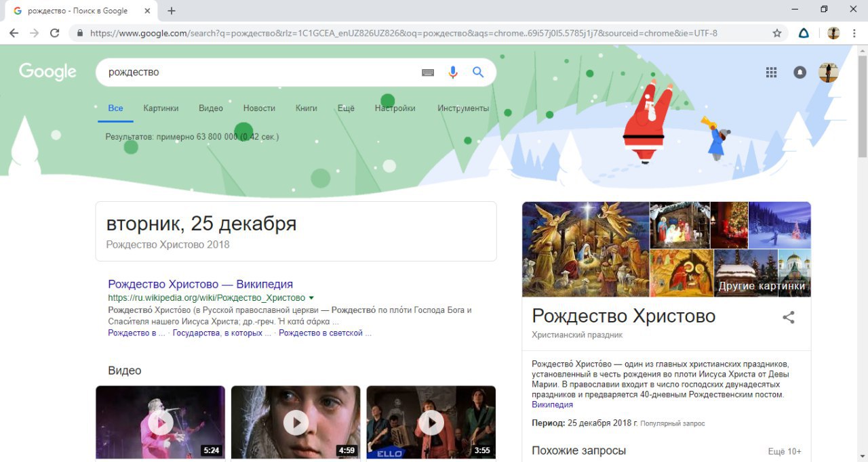Screen dimensions: 868x462
Task: Reload the page
Action: point(54,33)
